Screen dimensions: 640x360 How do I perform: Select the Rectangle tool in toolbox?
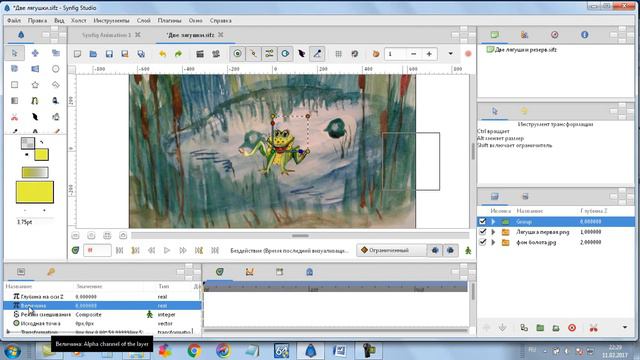tap(15, 85)
